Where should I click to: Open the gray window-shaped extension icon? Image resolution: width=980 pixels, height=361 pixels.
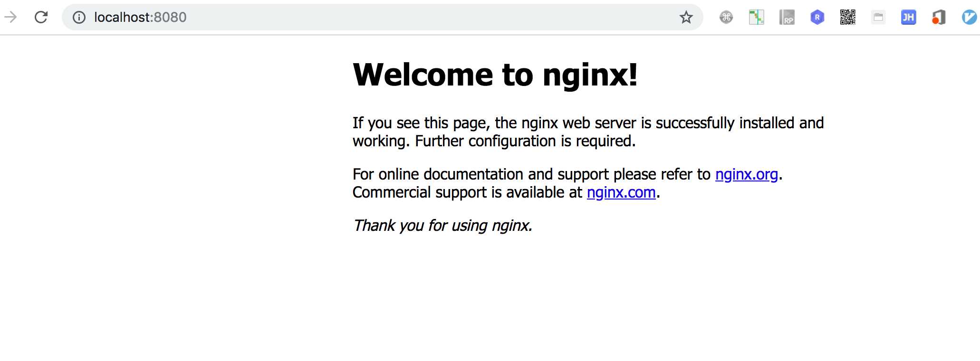pos(878,18)
